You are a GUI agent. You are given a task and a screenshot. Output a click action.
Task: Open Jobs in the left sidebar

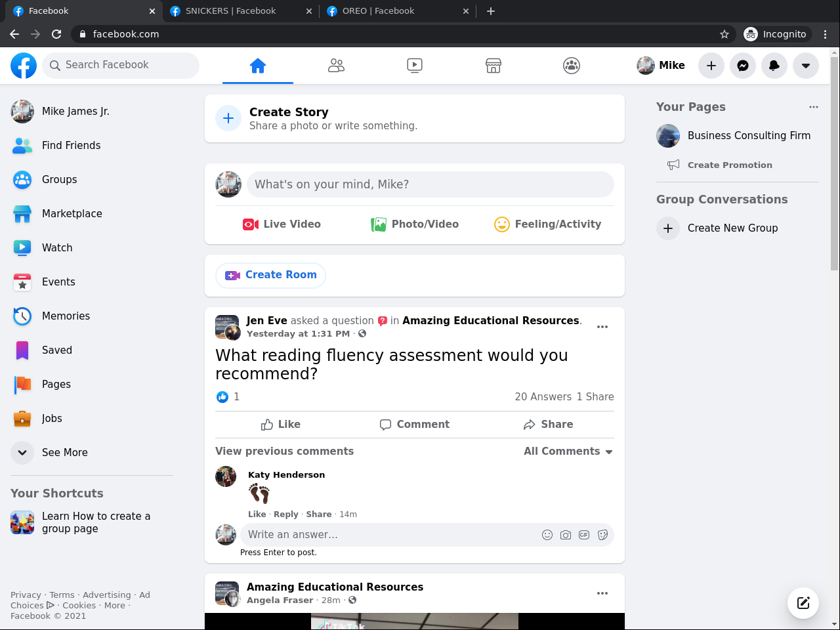(x=92, y=419)
